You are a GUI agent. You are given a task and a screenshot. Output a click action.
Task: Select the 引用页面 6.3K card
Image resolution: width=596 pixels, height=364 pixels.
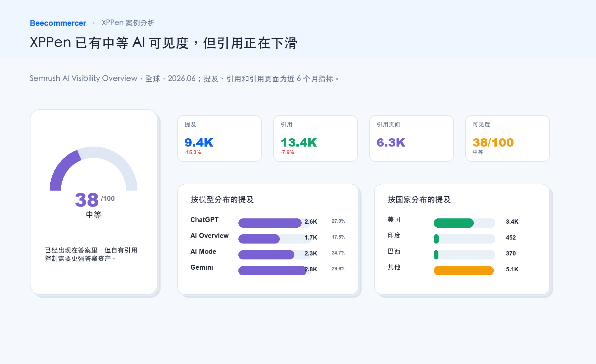pos(412,138)
